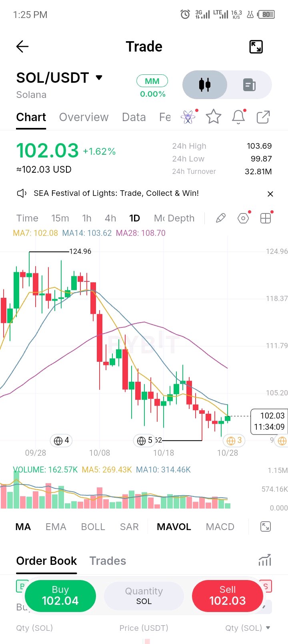
Task: Open chart layout grid icon
Action: point(266,218)
